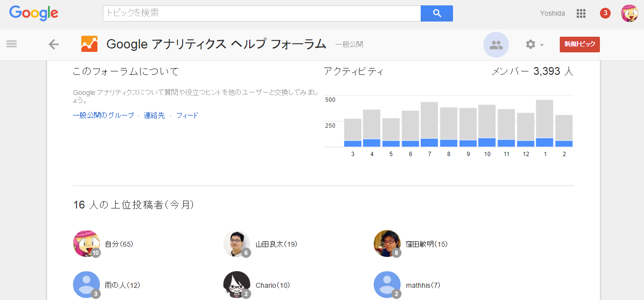Image resolution: width=644 pixels, height=300 pixels.
Task: Open the settings gear dropdown
Action: tap(534, 45)
